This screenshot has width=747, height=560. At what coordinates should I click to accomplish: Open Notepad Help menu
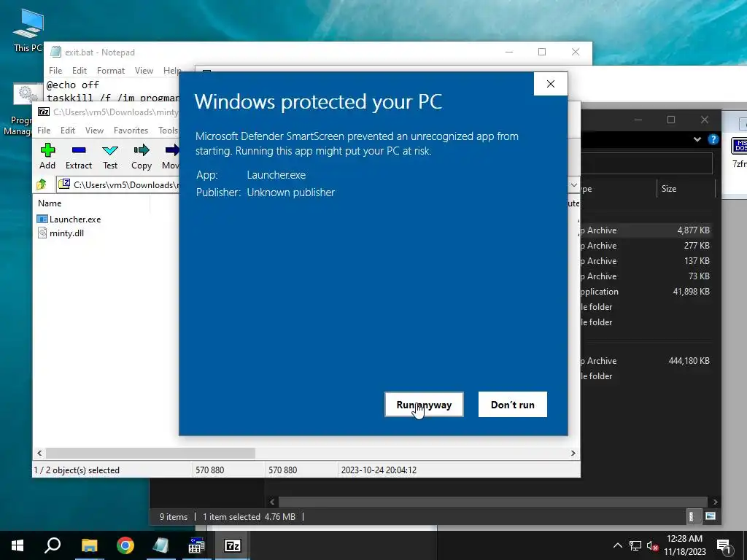click(171, 71)
